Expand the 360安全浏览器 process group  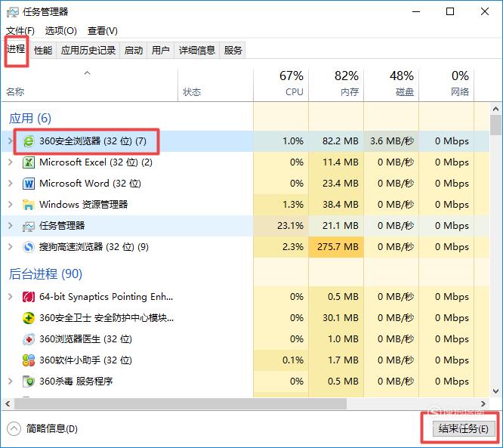[11, 141]
